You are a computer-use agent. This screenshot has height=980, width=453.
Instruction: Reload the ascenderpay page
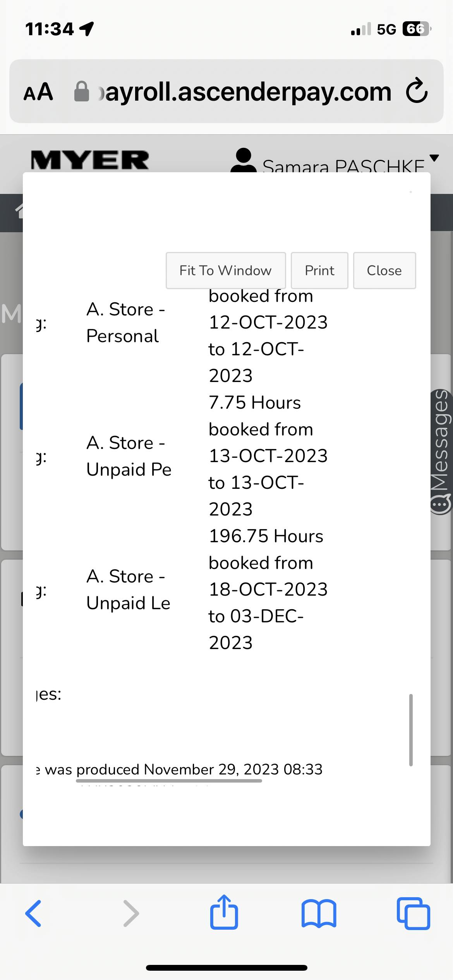pyautogui.click(x=417, y=91)
